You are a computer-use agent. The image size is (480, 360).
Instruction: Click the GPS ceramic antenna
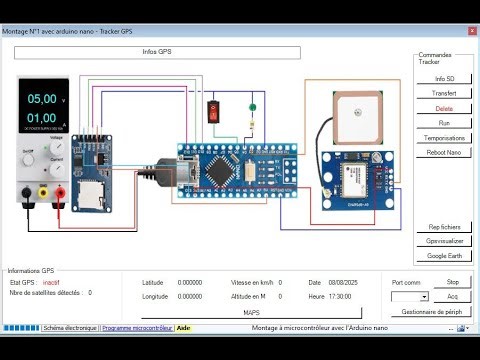(358, 118)
